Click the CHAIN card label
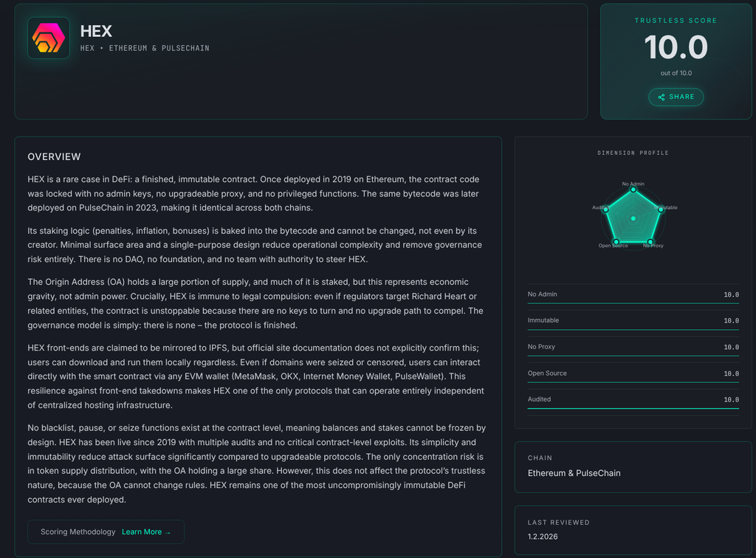 tap(540, 458)
